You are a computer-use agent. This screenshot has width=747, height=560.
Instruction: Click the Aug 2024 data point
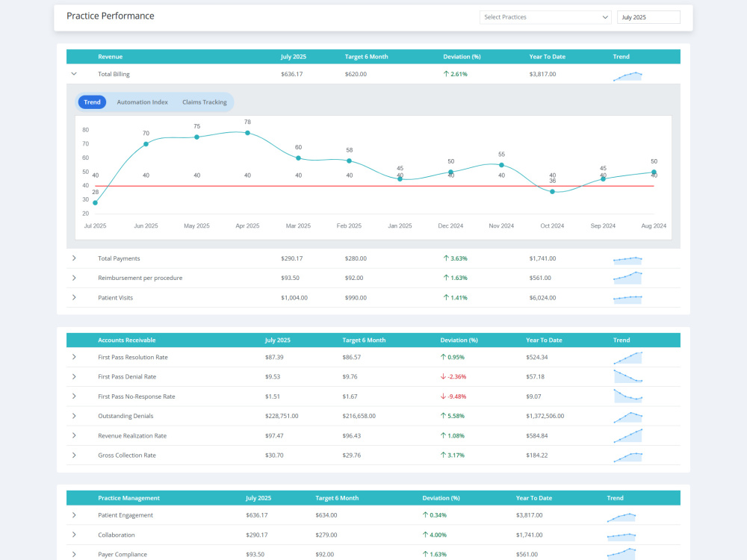coord(654,172)
